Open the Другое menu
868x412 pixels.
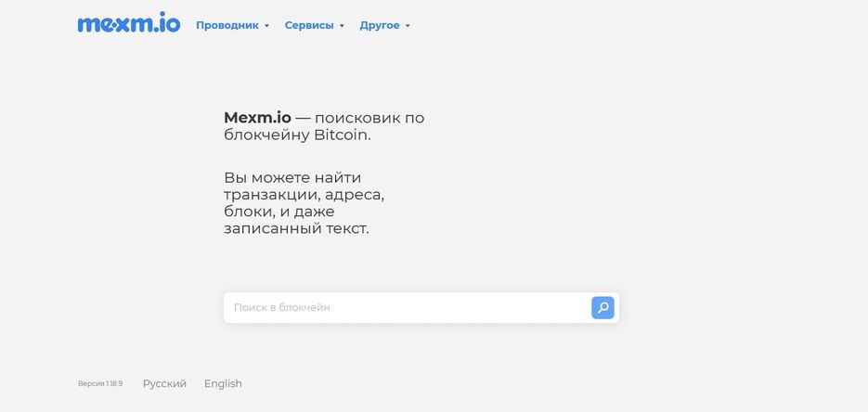click(x=379, y=26)
